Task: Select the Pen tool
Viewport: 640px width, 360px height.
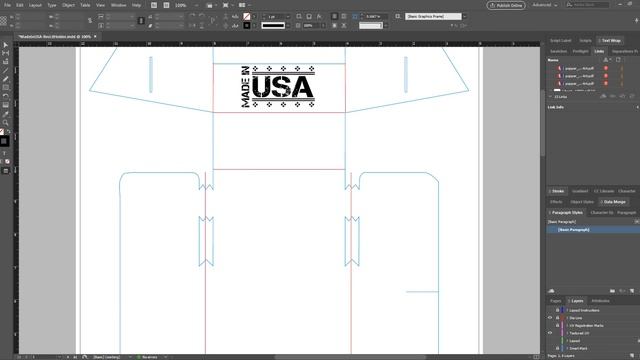Action: [x=5, y=79]
